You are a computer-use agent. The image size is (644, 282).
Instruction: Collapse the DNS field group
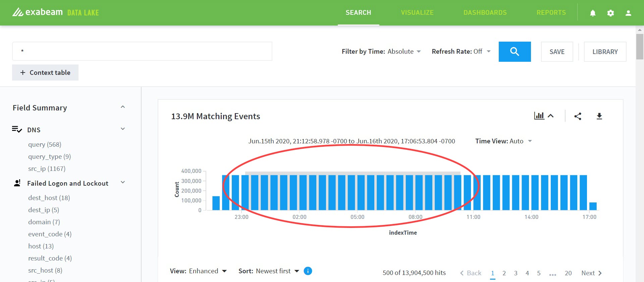tap(123, 129)
